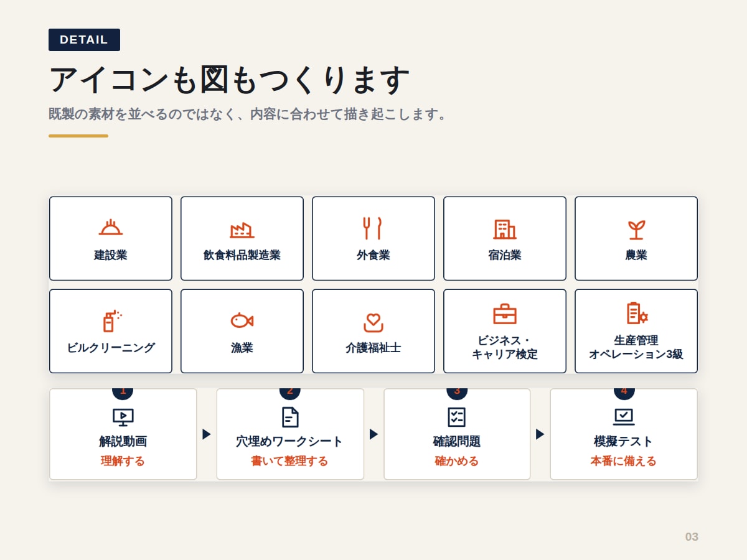
Task: Click the checklist icon above 確認問題
Action: [457, 417]
